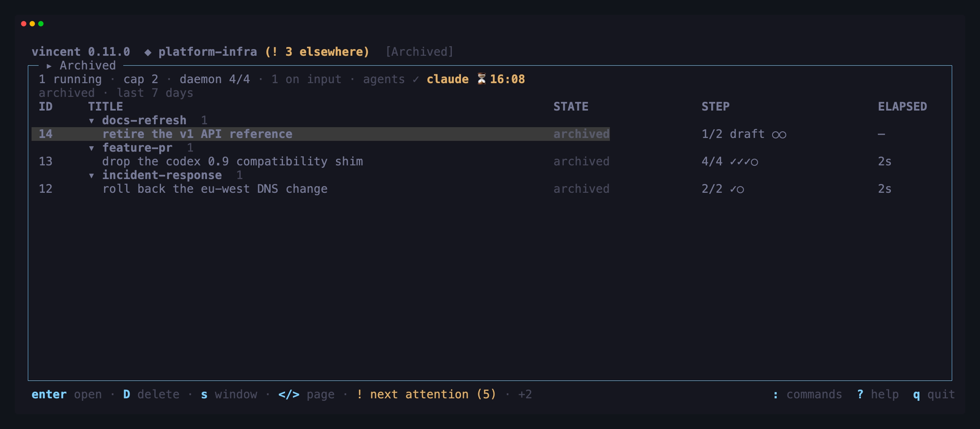Image resolution: width=980 pixels, height=429 pixels.
Task: Click the incident-response group name
Action: pos(162,175)
